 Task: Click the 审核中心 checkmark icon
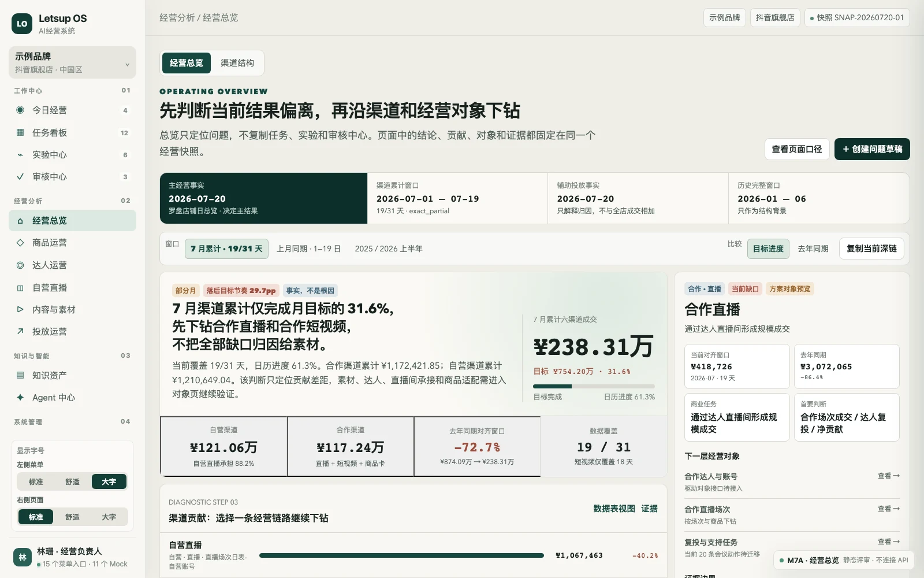coord(20,177)
